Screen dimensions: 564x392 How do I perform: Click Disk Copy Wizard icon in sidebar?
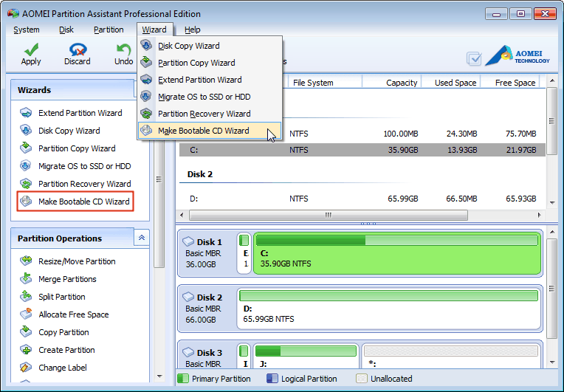pos(26,131)
